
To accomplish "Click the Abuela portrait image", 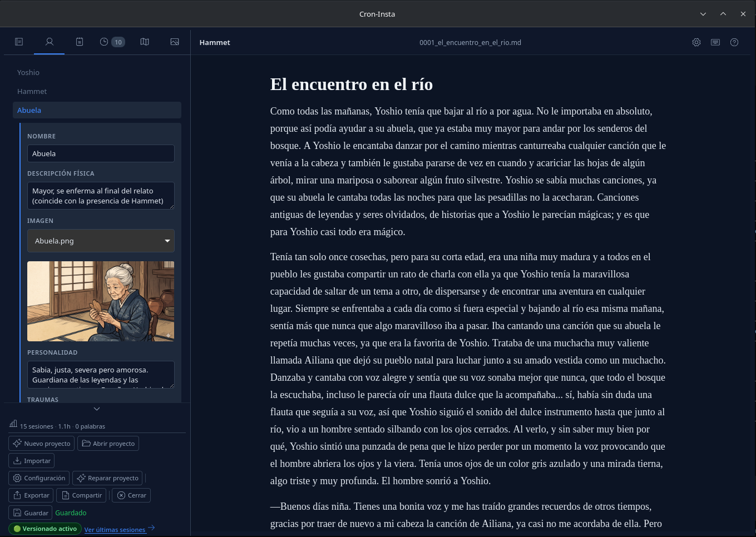I will 101,301.
